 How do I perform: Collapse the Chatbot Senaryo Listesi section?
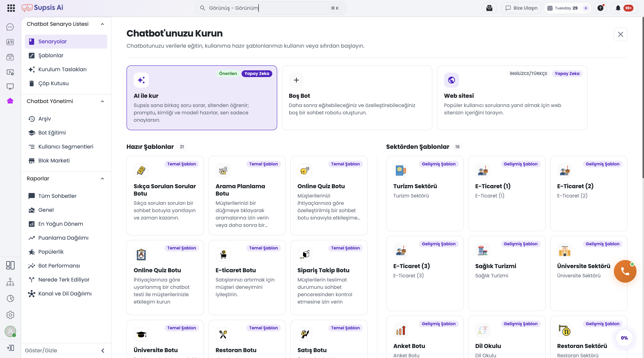(102, 24)
